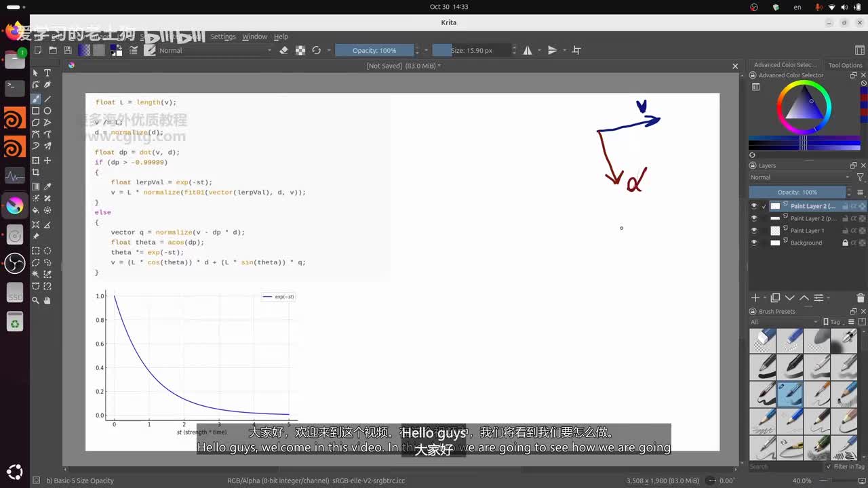Viewport: 868px width, 488px height.
Task: Toggle alpha lock on Background layer
Action: click(863, 243)
